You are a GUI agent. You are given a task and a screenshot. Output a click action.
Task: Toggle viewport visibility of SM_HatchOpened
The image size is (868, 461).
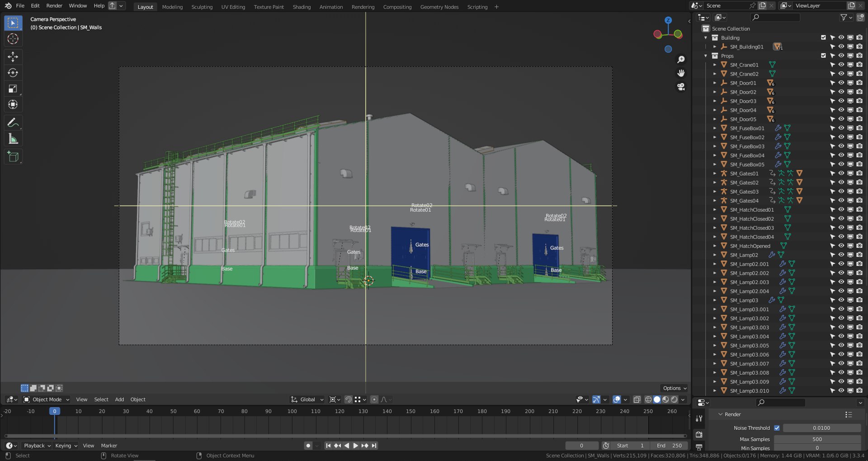click(841, 246)
